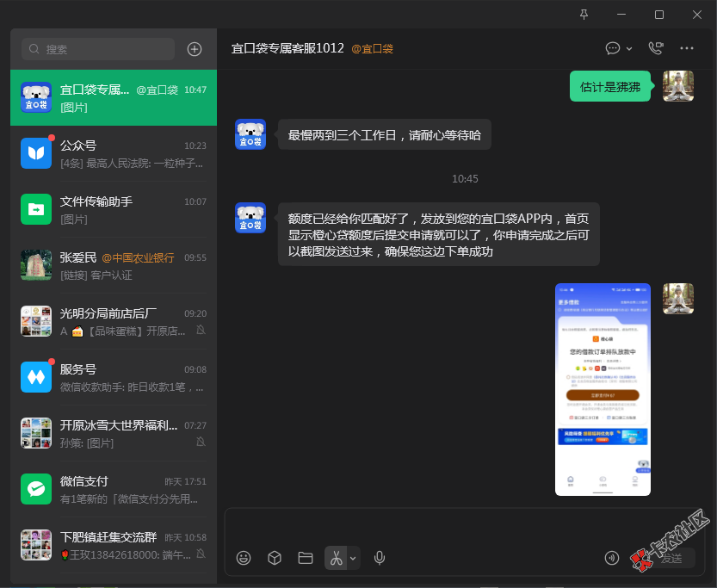Click mute bell icon on 下肥镇赶集交流群
717x588 pixels.
pyautogui.click(x=201, y=554)
